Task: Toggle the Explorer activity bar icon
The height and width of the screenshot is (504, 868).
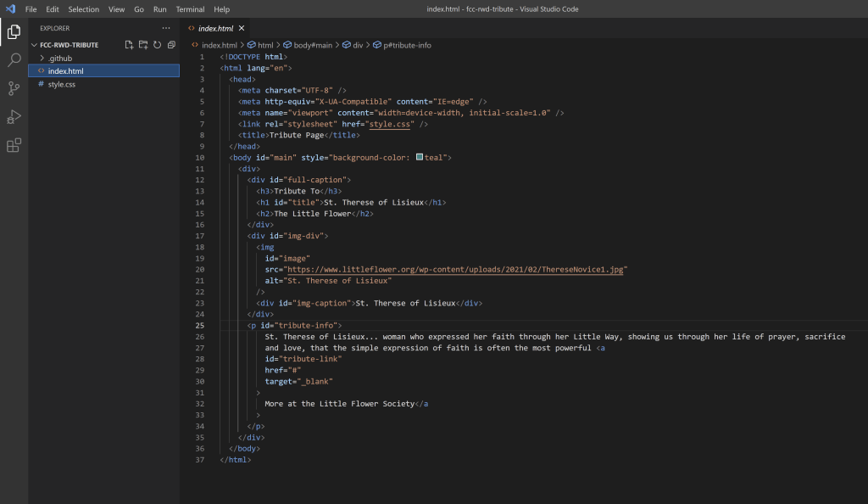Action: click(14, 32)
